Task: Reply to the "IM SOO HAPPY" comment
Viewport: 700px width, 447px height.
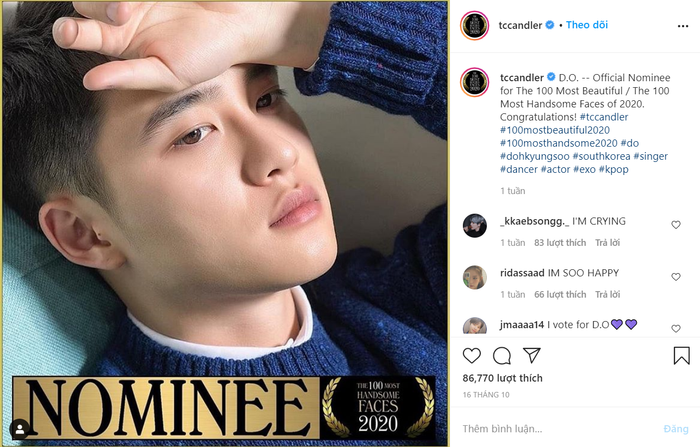Action: (607, 295)
